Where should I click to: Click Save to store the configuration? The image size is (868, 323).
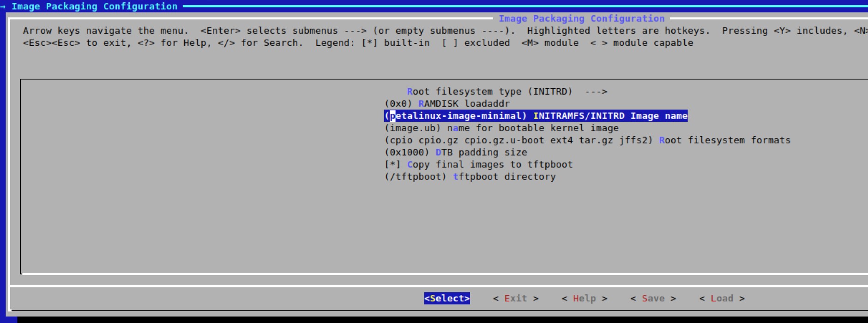[x=653, y=299]
